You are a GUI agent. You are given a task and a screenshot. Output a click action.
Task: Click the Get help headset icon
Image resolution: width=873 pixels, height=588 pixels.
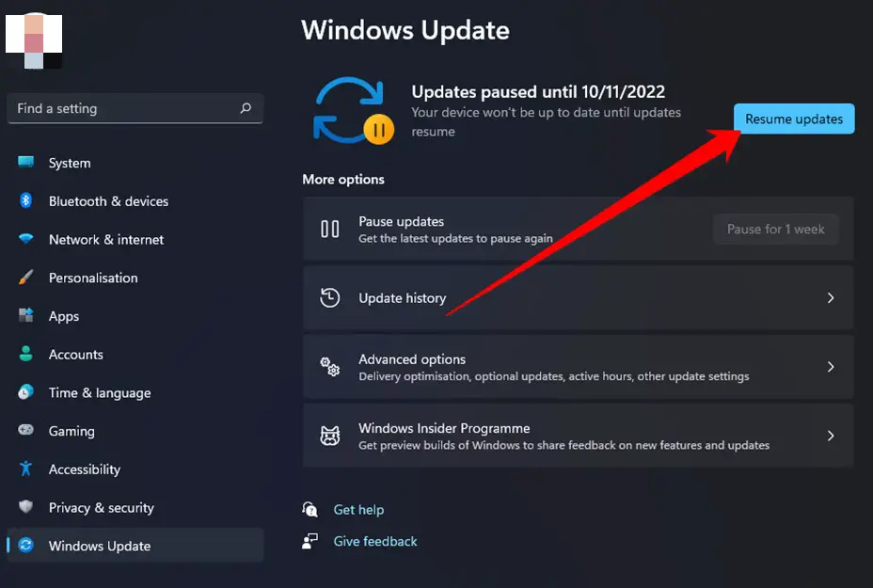pos(310,509)
